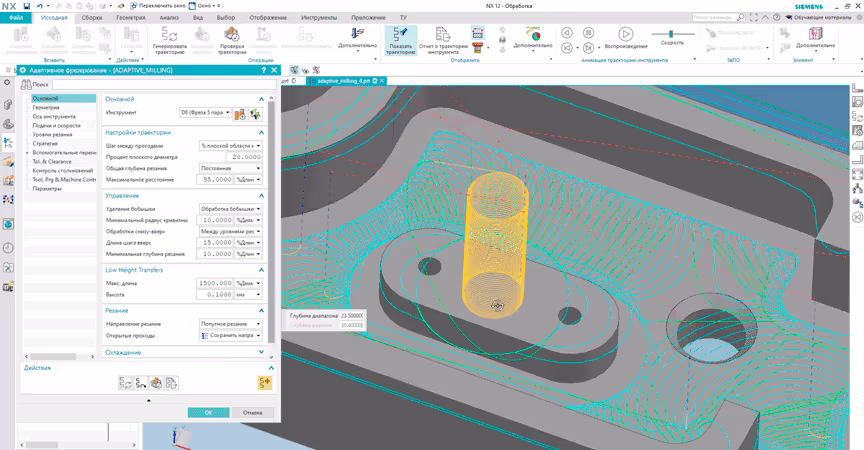Open the Training materials link
Screen dimensions: 864x450
tap(821, 18)
